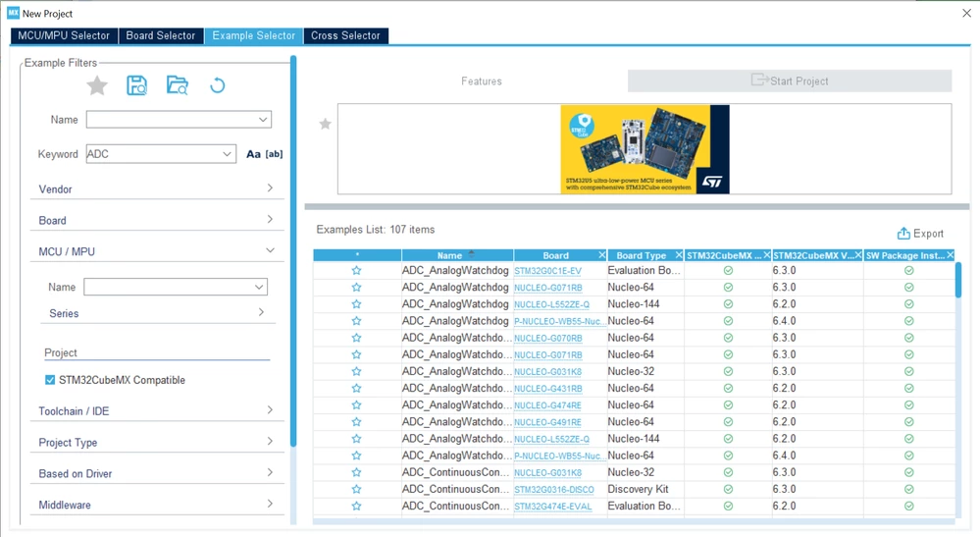This screenshot has height=537, width=980.
Task: Switch to the Board Selector tab
Action: (x=161, y=35)
